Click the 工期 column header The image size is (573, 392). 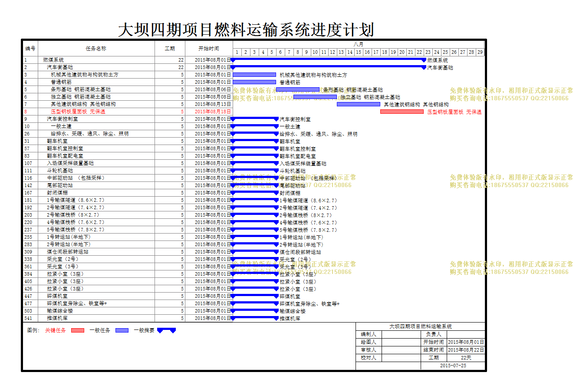[x=170, y=48]
